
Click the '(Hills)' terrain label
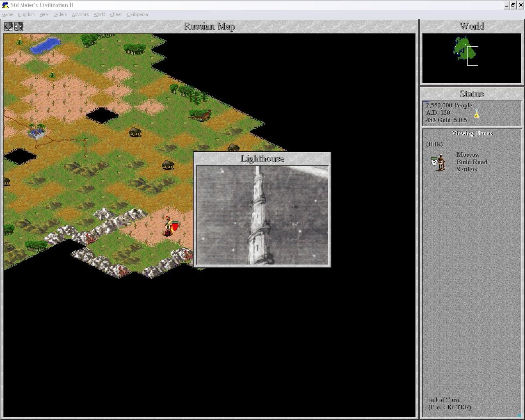click(x=434, y=144)
